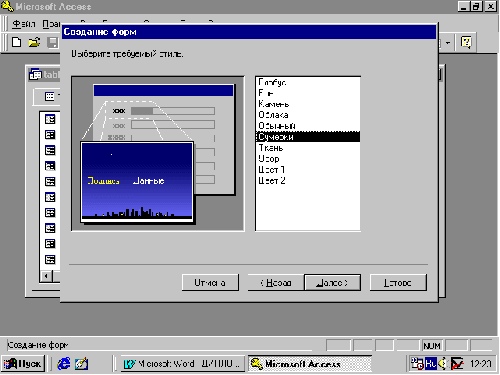Click the Отмена button
500x375 pixels.
click(210, 283)
